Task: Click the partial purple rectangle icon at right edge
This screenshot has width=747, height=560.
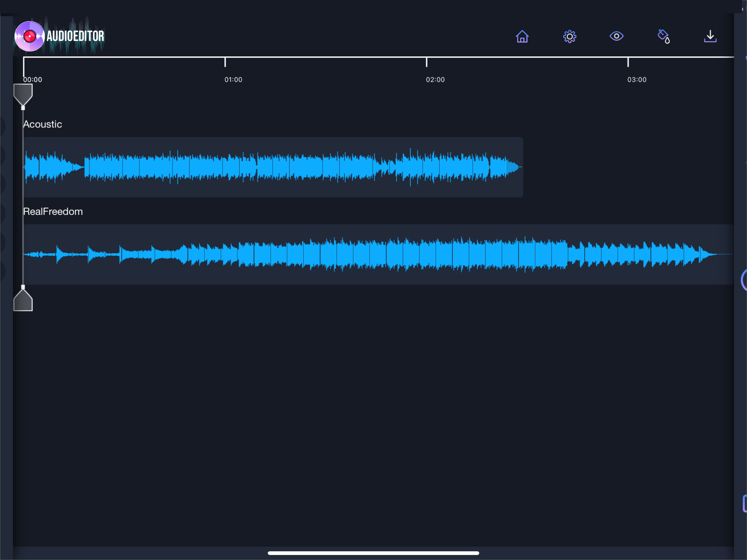Action: (x=744, y=503)
